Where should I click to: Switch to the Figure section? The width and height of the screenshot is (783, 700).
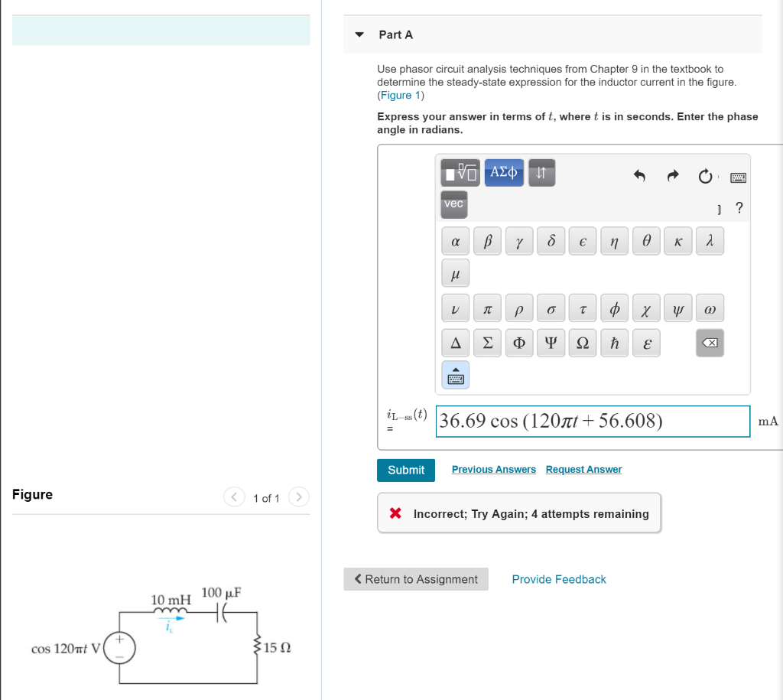pyautogui.click(x=33, y=494)
